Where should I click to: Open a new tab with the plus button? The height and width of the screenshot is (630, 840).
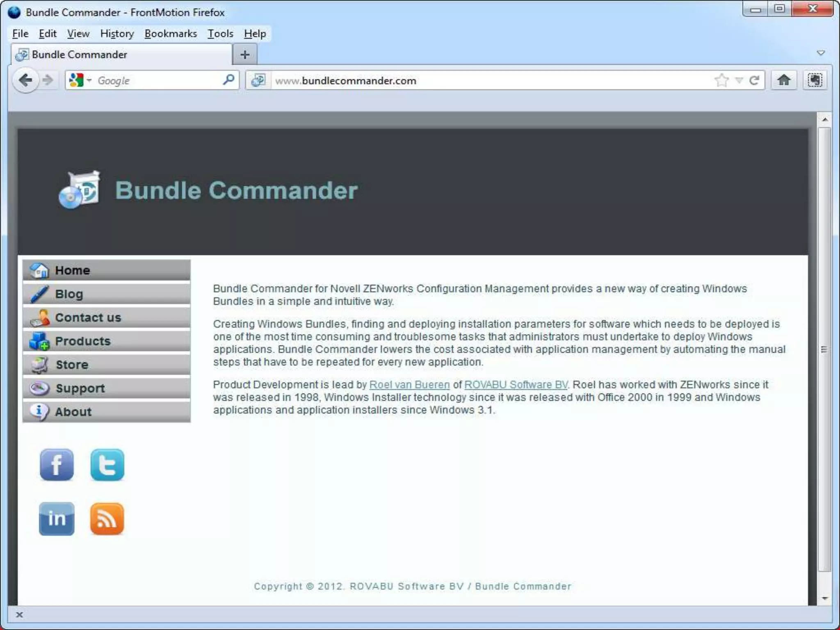point(245,55)
